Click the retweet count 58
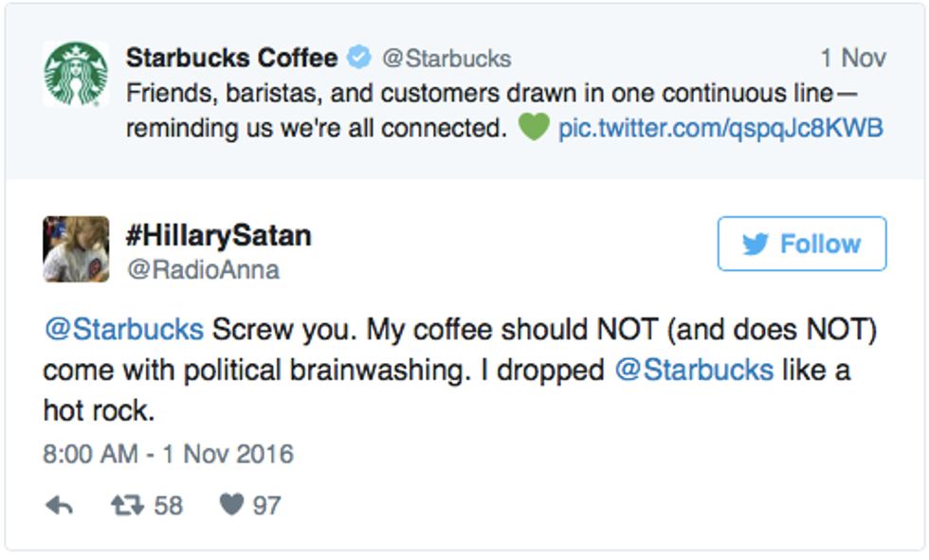 point(168,505)
